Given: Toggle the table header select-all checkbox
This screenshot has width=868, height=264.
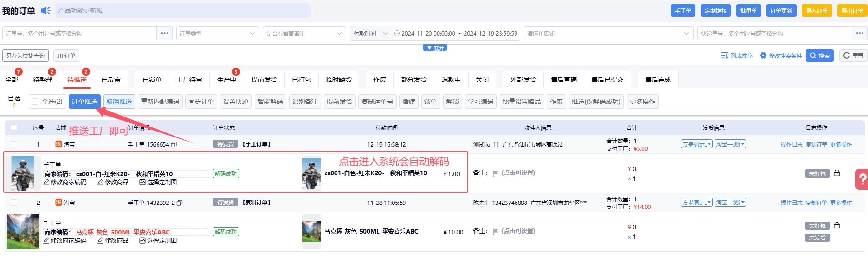Looking at the screenshot, I should [x=14, y=127].
